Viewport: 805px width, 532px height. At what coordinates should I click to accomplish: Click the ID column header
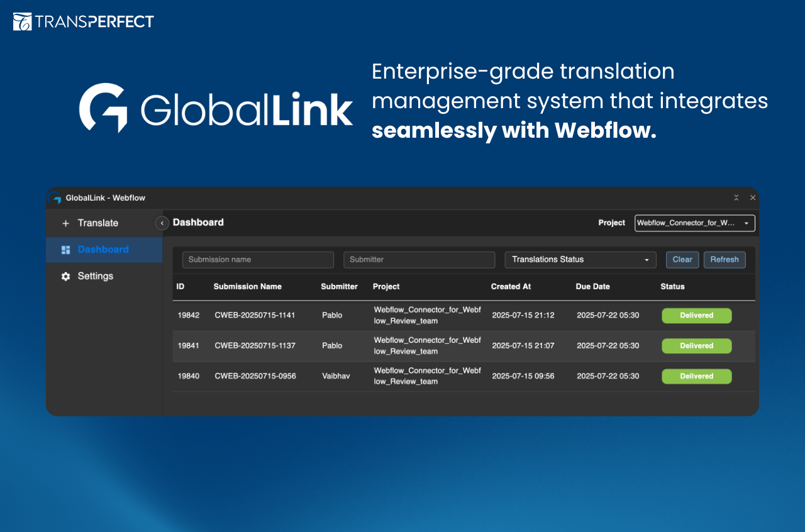coord(180,287)
